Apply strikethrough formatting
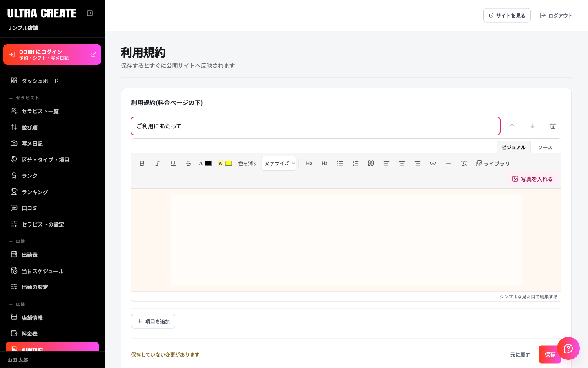Viewport: 588px width, 368px height. pos(189,163)
